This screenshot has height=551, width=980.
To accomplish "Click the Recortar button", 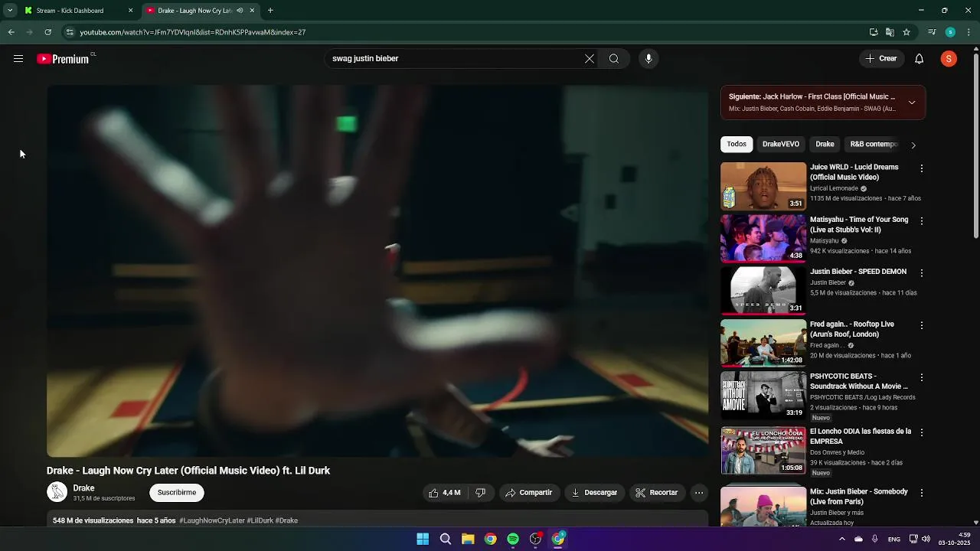I will point(657,493).
